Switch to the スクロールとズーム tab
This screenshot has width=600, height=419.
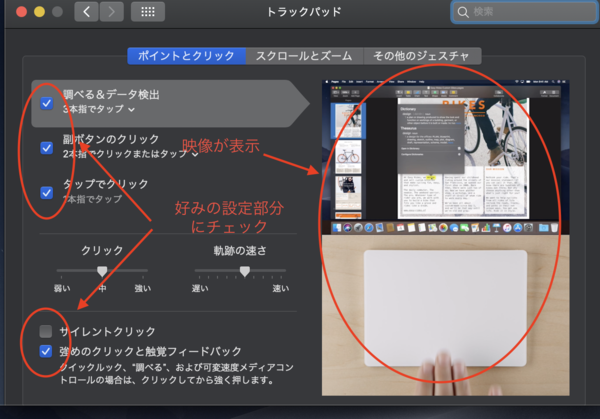tap(304, 56)
